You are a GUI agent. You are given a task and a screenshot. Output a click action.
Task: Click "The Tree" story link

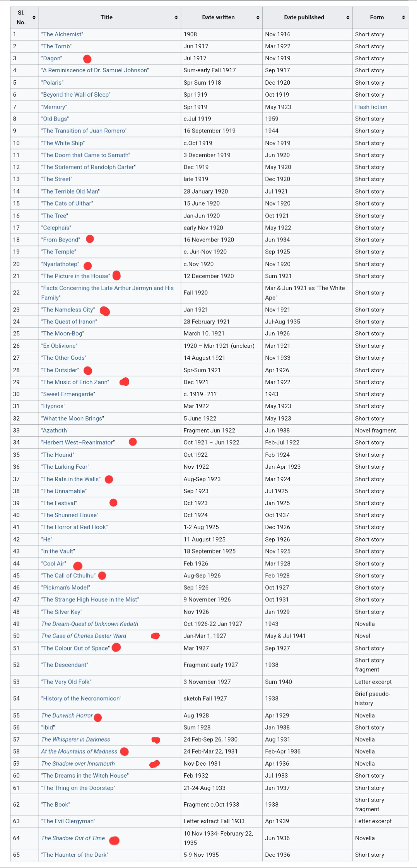tap(55, 216)
